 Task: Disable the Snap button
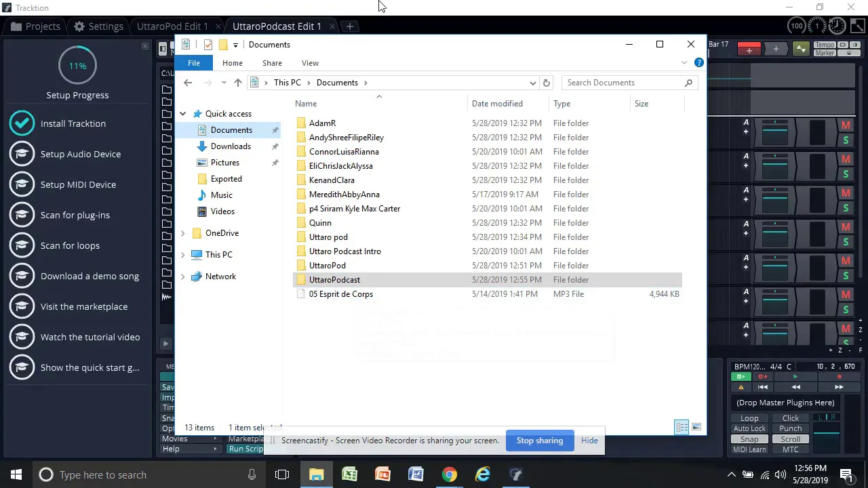coord(749,439)
